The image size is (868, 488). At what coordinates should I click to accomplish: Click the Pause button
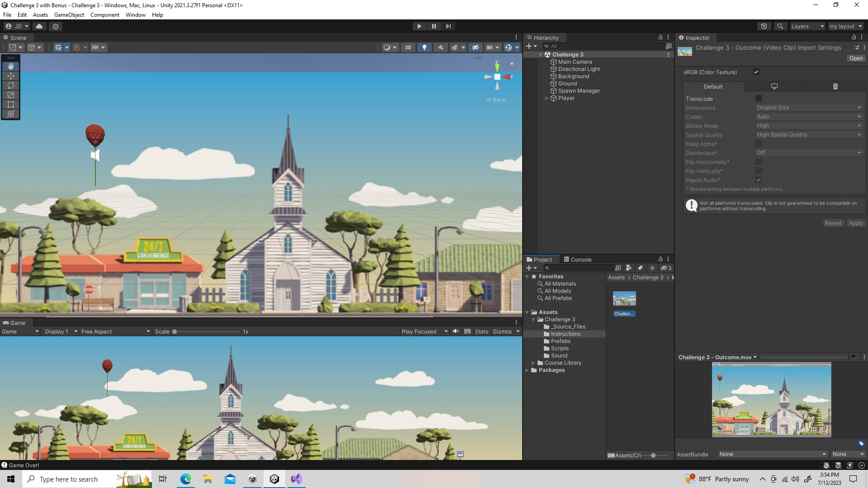(x=434, y=26)
